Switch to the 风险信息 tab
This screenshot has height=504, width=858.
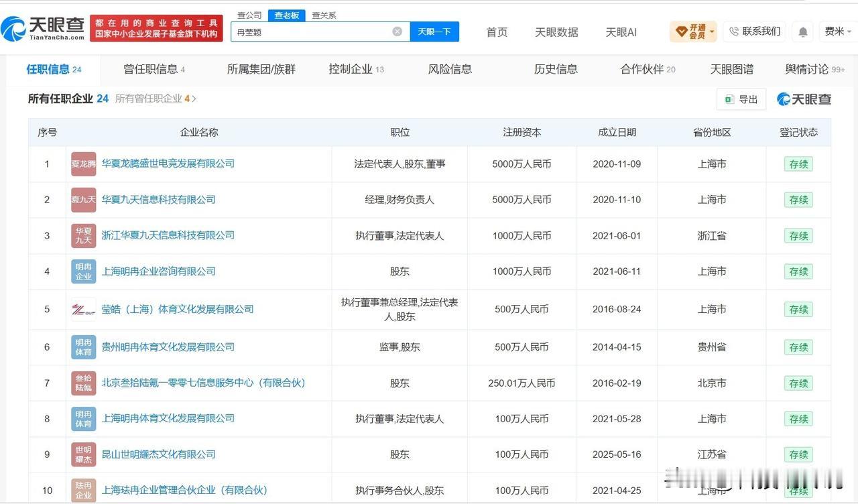tap(450, 69)
